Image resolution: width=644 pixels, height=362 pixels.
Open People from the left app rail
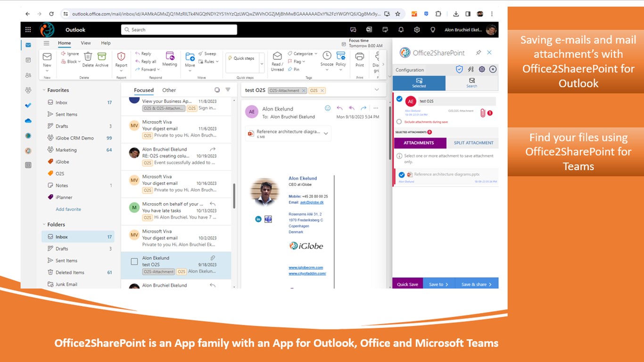pos(28,75)
